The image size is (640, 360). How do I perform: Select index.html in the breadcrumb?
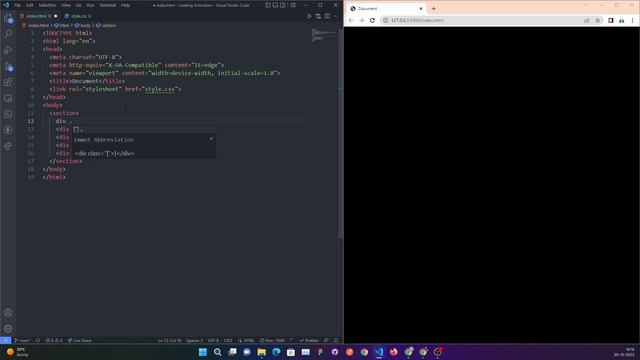tap(38, 25)
